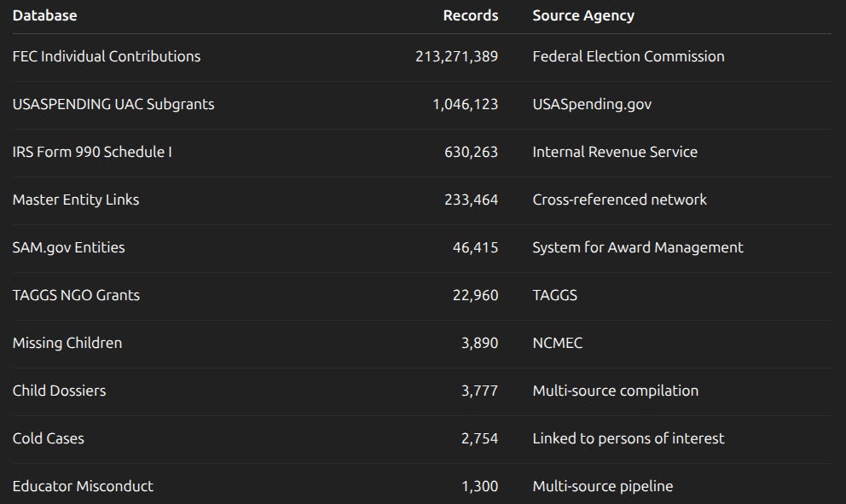Screen dimensions: 846x504
Task: Select Multi-source compilation source cell
Action: [x=616, y=391]
